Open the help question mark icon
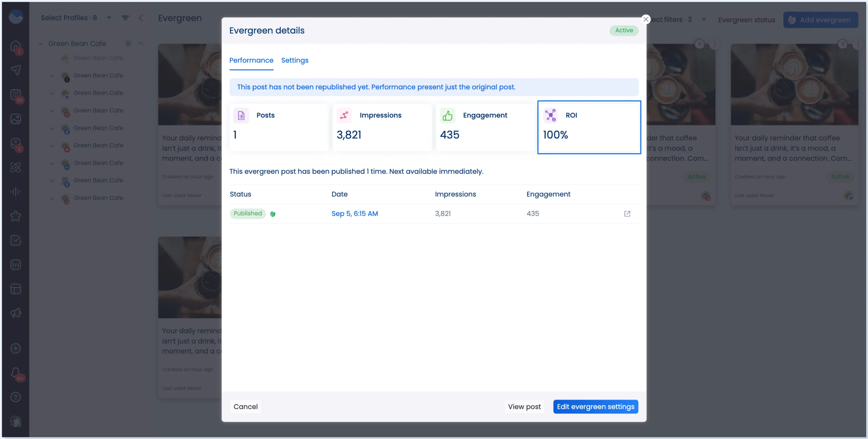 click(x=15, y=397)
